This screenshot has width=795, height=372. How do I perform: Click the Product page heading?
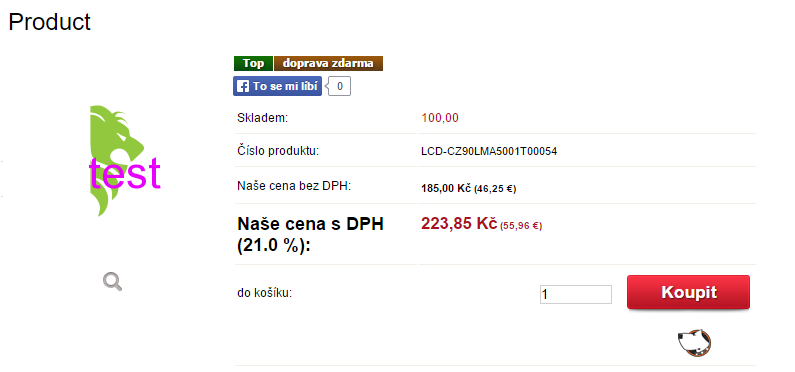(x=49, y=22)
